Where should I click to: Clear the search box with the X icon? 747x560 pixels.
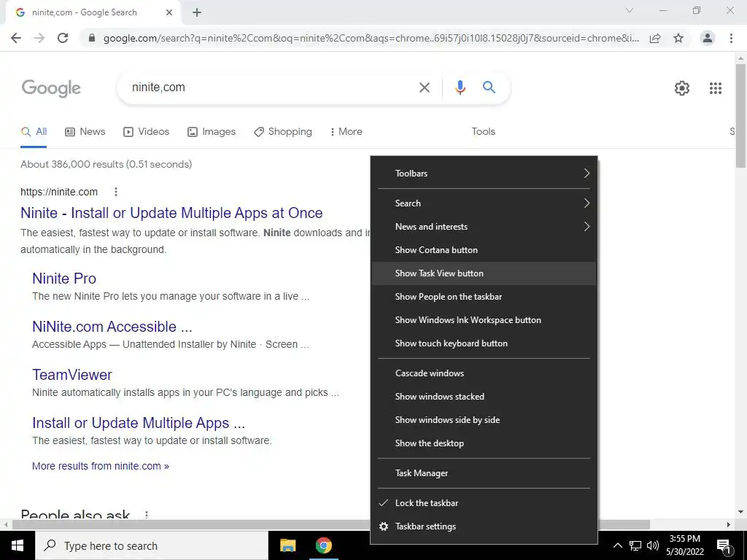(x=425, y=87)
